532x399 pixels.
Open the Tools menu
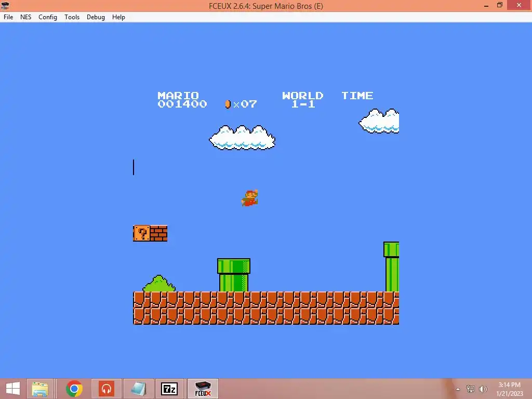point(72,17)
